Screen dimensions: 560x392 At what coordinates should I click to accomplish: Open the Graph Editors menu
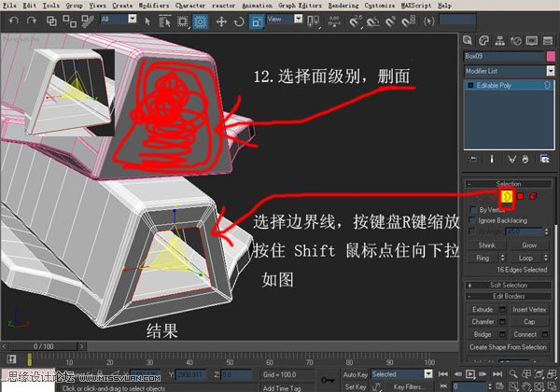(300, 6)
